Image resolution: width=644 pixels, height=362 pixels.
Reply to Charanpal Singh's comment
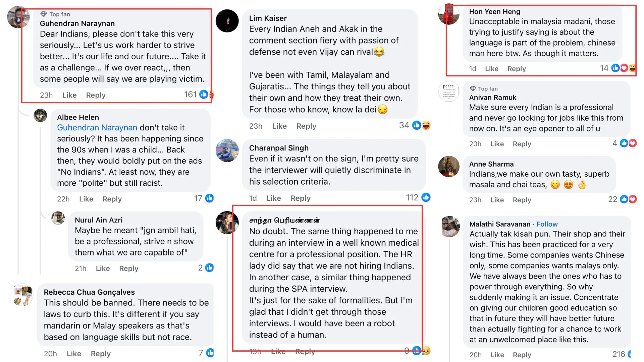300,198
